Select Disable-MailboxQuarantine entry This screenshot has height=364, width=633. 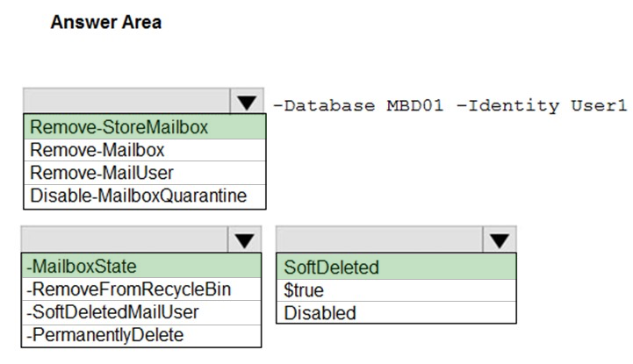[145, 196]
